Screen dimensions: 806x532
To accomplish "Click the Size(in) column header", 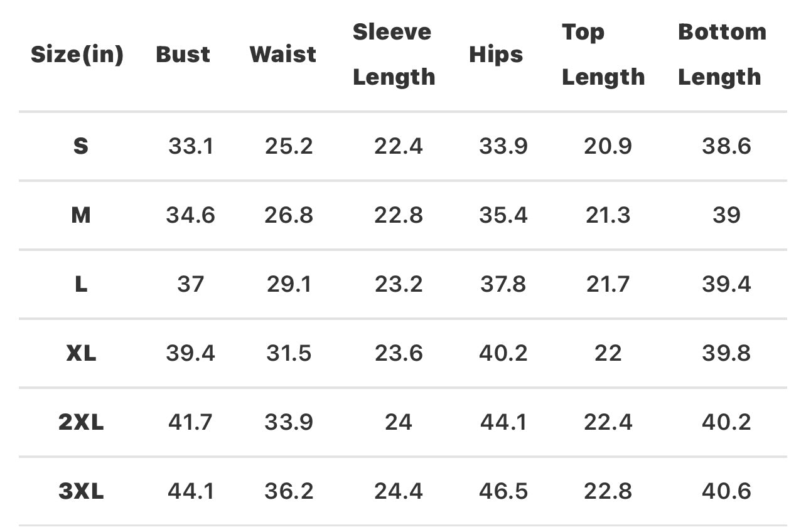I will 77,55.
